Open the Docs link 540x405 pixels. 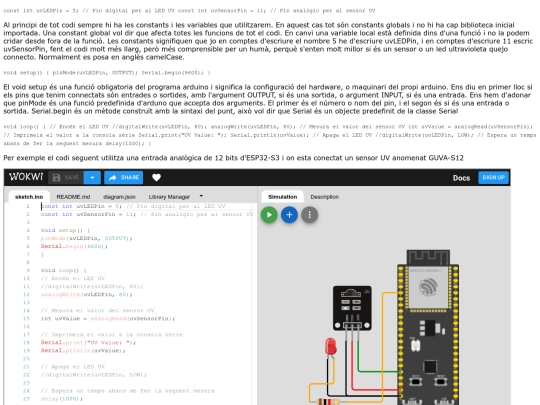tap(461, 178)
